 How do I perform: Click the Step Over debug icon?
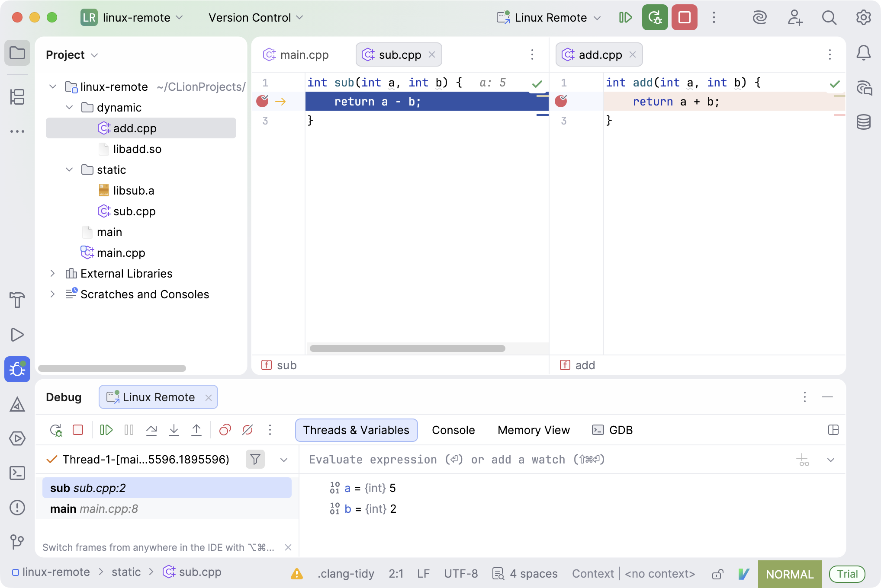tap(151, 430)
